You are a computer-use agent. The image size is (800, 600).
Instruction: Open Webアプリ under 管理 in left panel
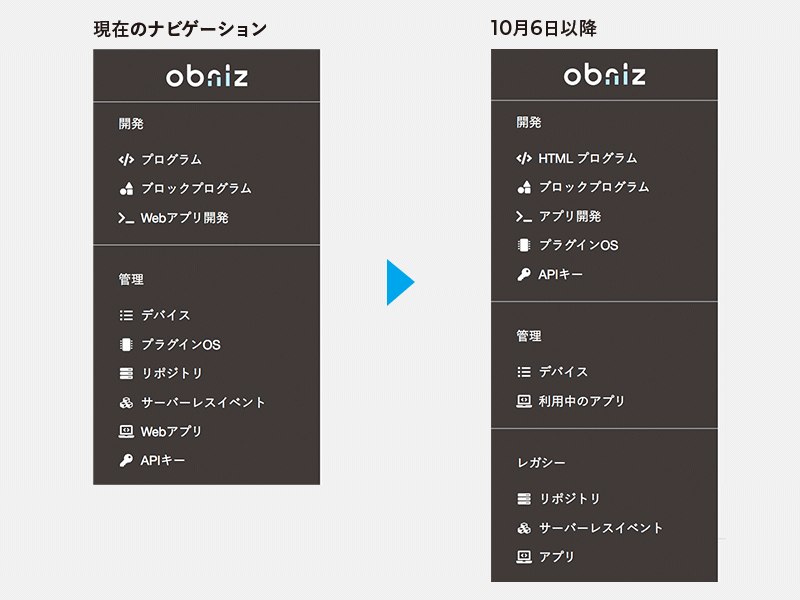coord(171,431)
